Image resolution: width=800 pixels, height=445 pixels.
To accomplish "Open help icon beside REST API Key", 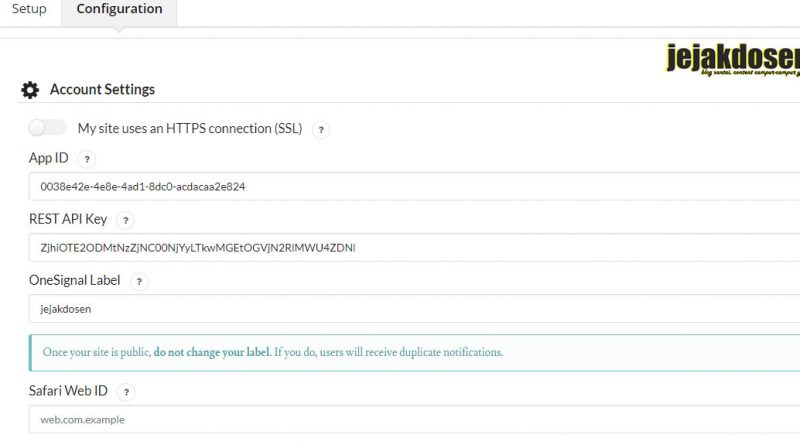I will click(126, 220).
